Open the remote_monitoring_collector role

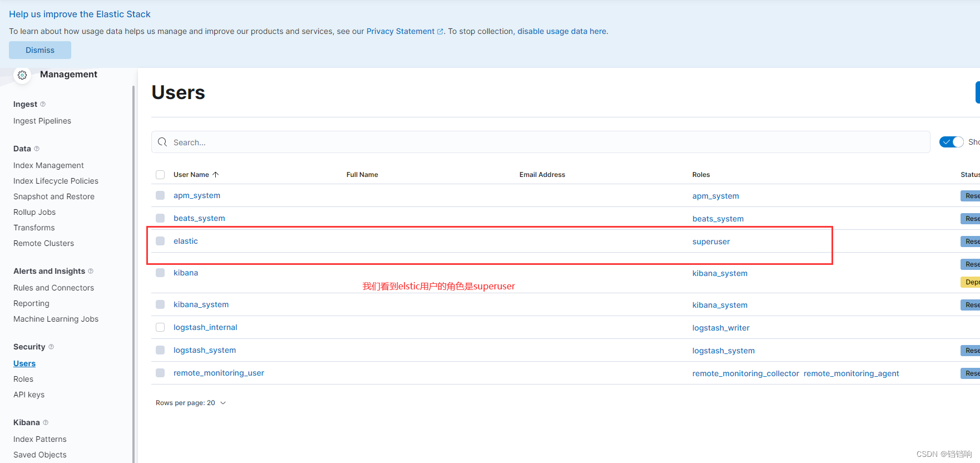746,373
